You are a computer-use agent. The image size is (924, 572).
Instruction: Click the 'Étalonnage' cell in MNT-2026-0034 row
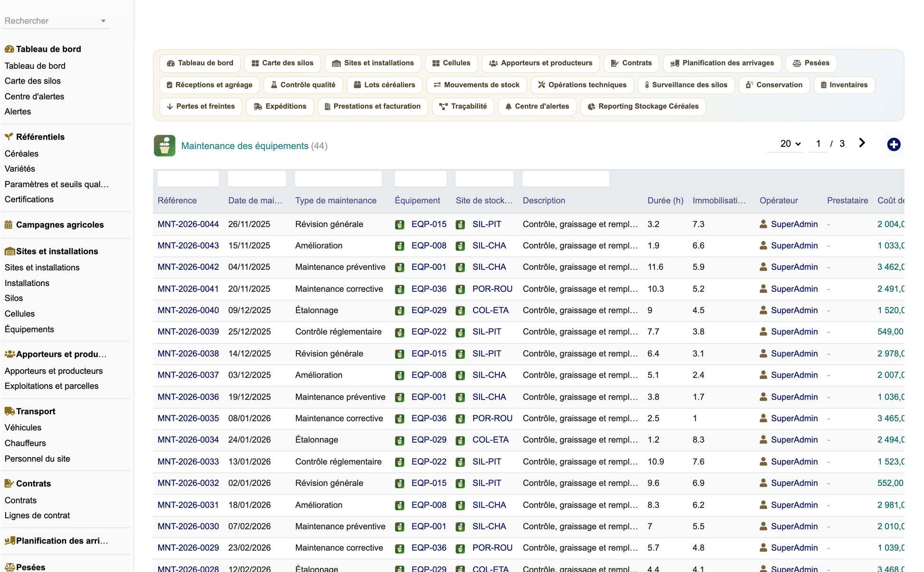[x=317, y=440]
